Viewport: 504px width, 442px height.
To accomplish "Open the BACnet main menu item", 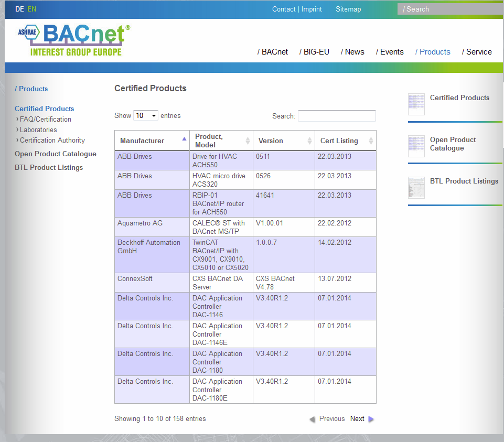I will coord(273,52).
